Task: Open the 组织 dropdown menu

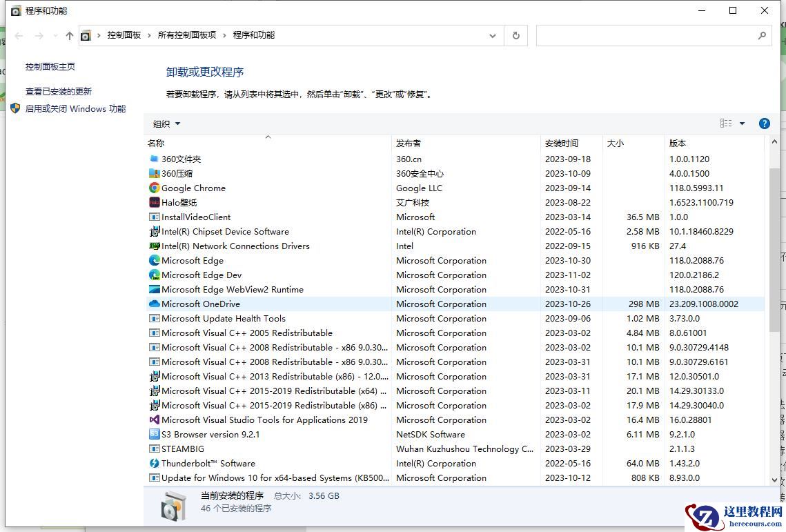Action: tap(166, 124)
